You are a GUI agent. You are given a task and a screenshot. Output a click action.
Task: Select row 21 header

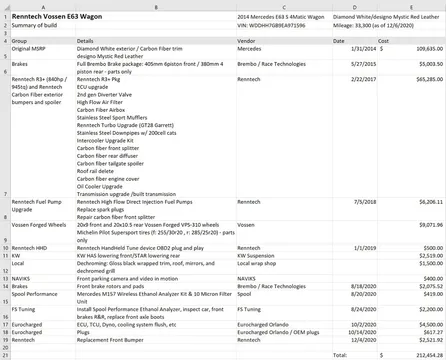[5, 355]
